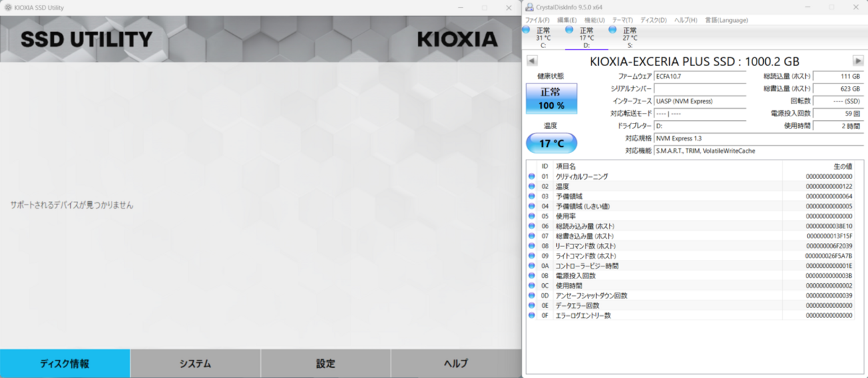The image size is (868, 378).
Task: Click the empty シリアルナンバー field
Action: coord(700,89)
